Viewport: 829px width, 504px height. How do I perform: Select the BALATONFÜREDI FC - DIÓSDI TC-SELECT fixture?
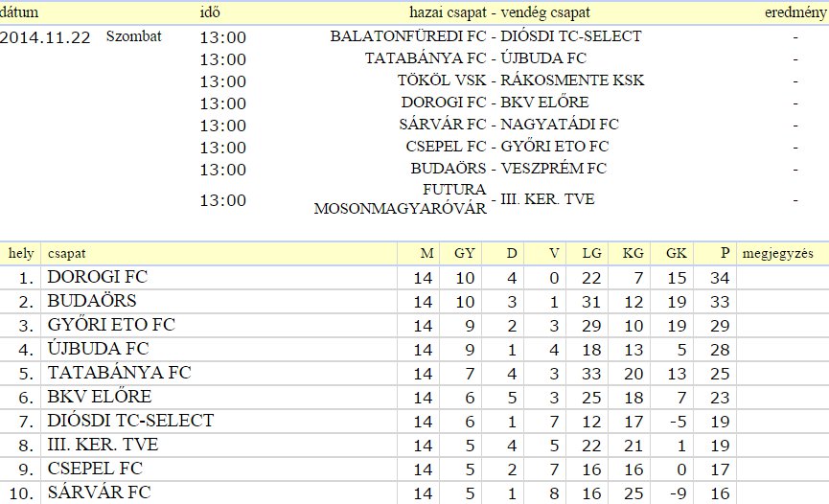pyautogui.click(x=486, y=36)
